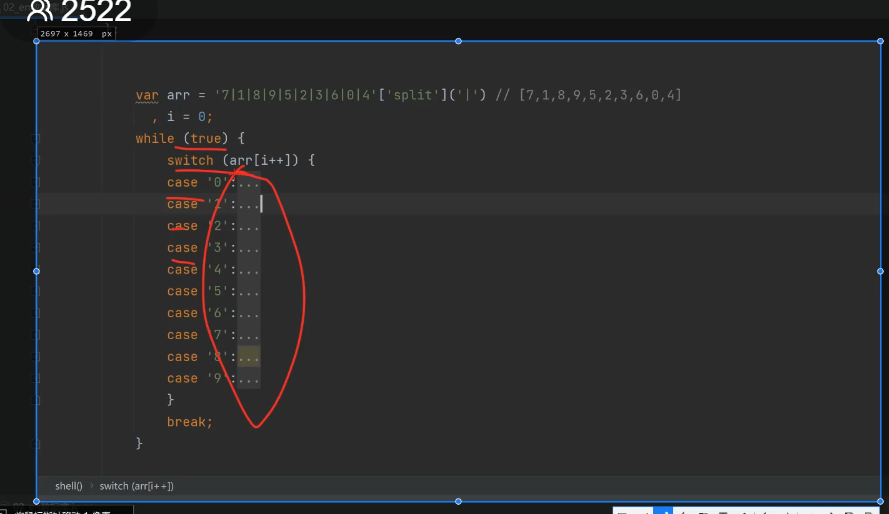Click the 'switch' keyword in the code
The width and height of the screenshot is (889, 514).
[190, 160]
